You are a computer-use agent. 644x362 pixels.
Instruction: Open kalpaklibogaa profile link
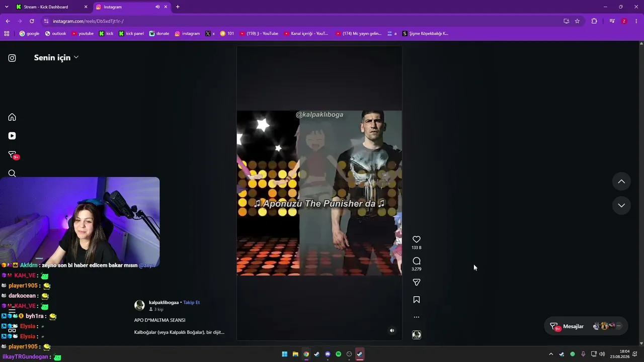pyautogui.click(x=164, y=303)
